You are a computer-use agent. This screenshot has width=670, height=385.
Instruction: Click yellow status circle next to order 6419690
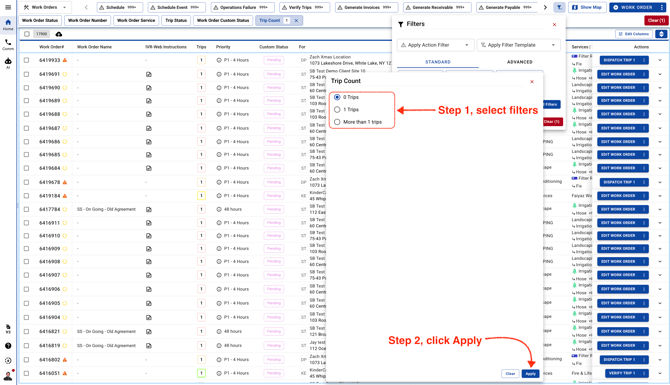(x=65, y=88)
